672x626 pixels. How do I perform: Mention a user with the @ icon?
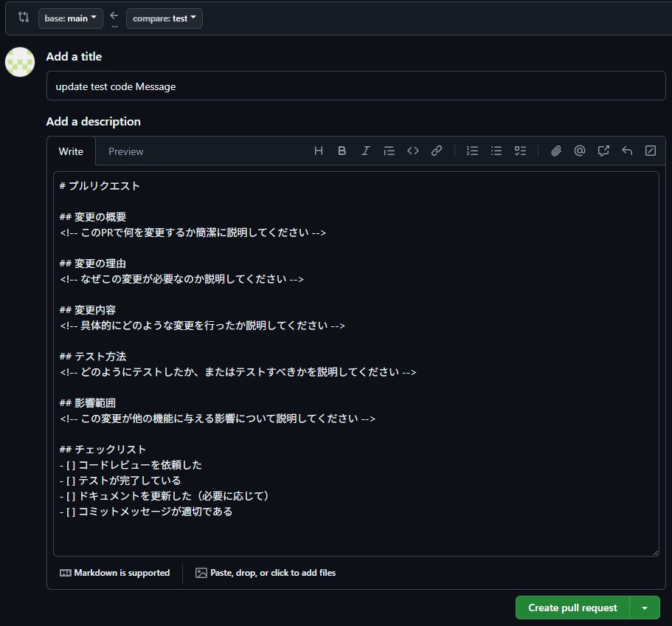click(579, 151)
